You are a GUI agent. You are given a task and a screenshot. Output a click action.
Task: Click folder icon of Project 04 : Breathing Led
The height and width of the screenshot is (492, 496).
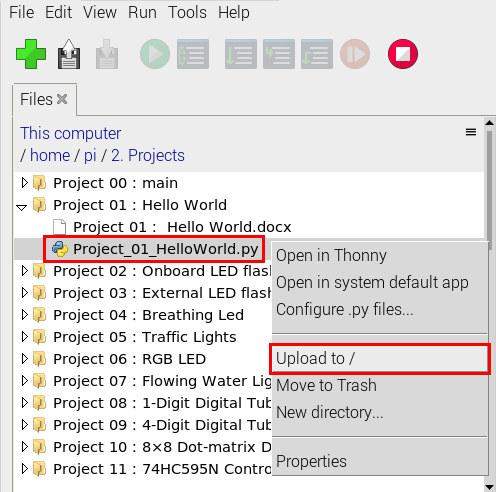tap(40, 315)
